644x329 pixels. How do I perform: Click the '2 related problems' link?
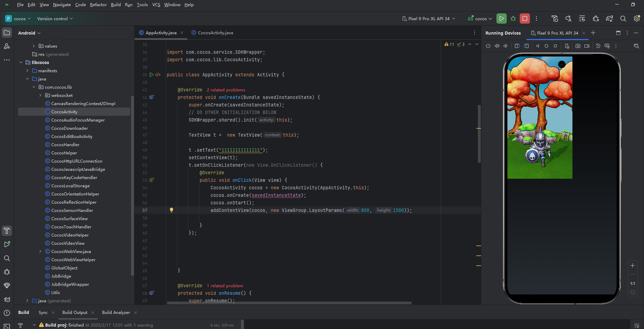pos(226,90)
